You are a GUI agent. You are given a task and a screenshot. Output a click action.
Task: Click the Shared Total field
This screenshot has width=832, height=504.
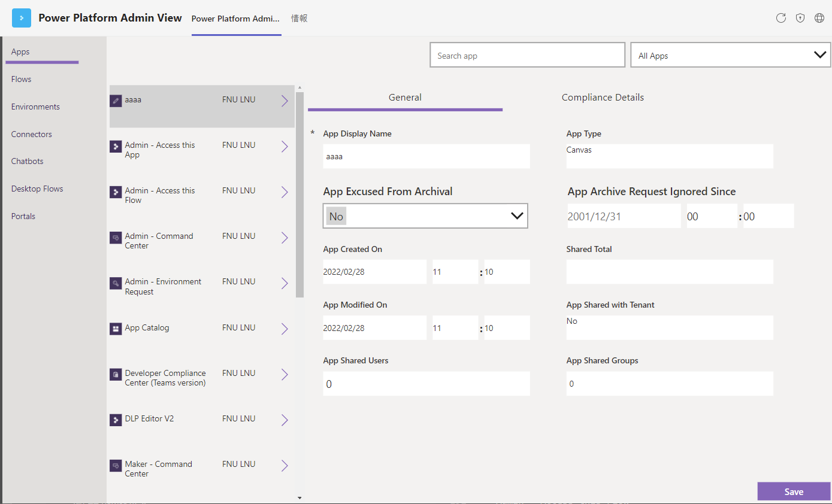pyautogui.click(x=670, y=272)
